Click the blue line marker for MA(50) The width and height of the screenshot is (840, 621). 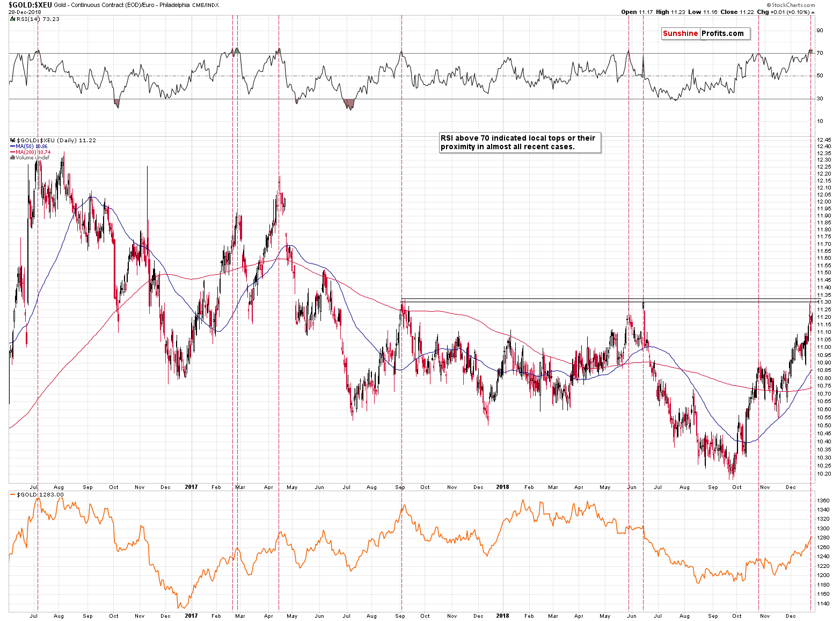click(13, 146)
